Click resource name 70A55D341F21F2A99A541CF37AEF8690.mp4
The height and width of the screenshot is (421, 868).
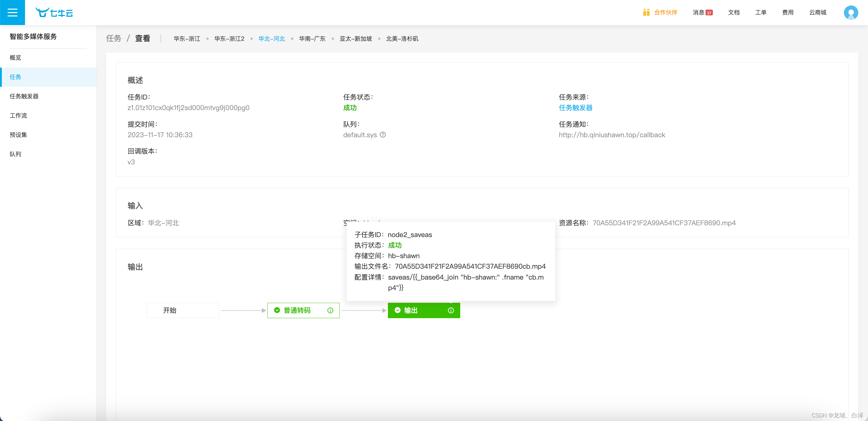[664, 223]
